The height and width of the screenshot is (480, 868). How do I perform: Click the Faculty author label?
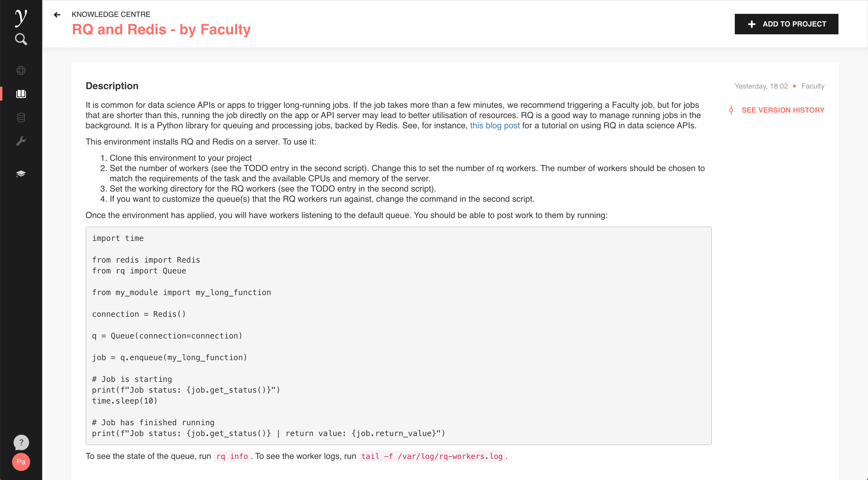click(813, 86)
